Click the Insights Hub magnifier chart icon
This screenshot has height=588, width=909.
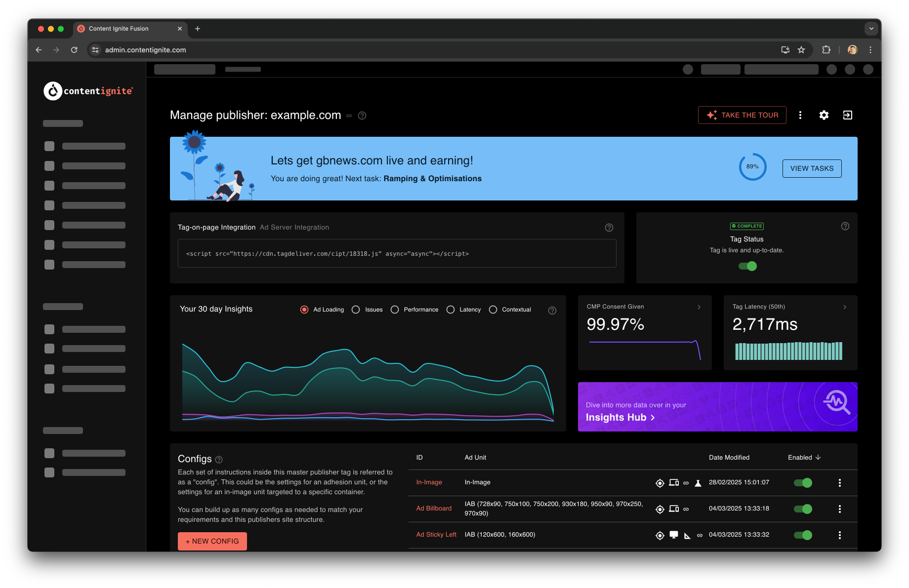[x=836, y=402]
